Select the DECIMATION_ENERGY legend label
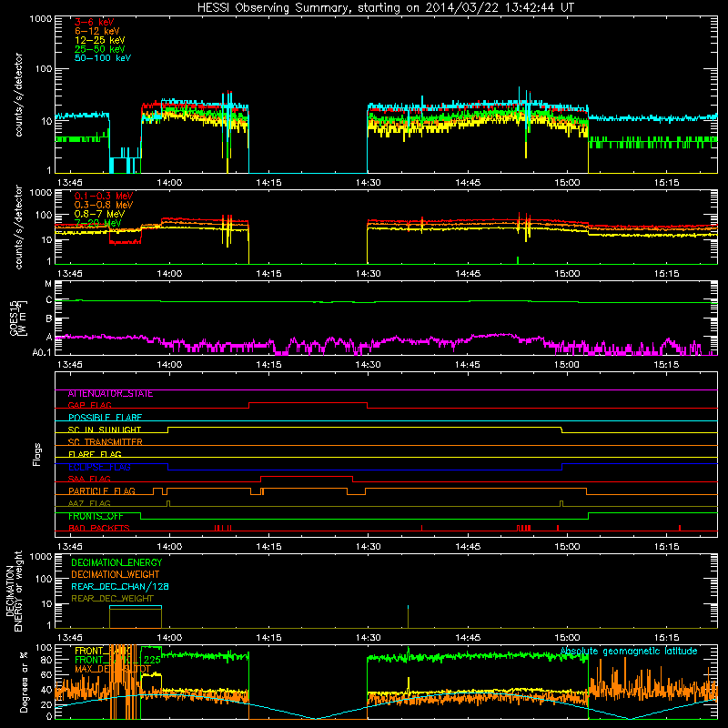The height and width of the screenshot is (728, 728). tap(116, 562)
